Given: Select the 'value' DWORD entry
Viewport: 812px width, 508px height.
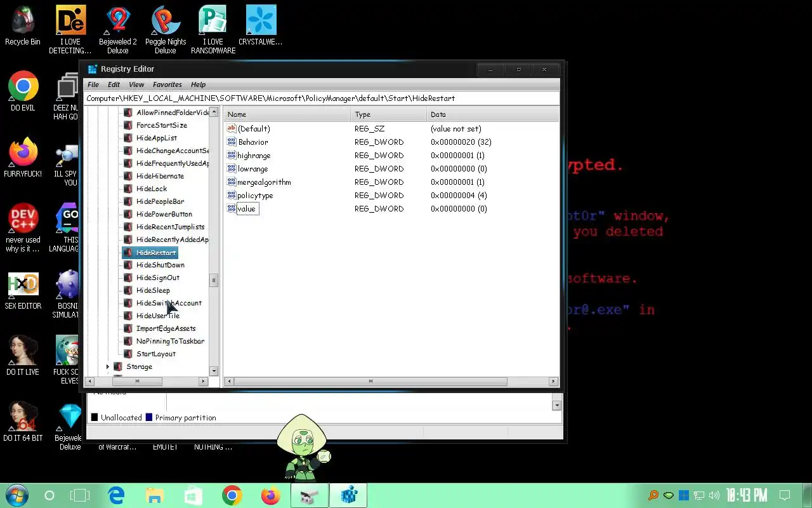Looking at the screenshot, I should [x=246, y=208].
